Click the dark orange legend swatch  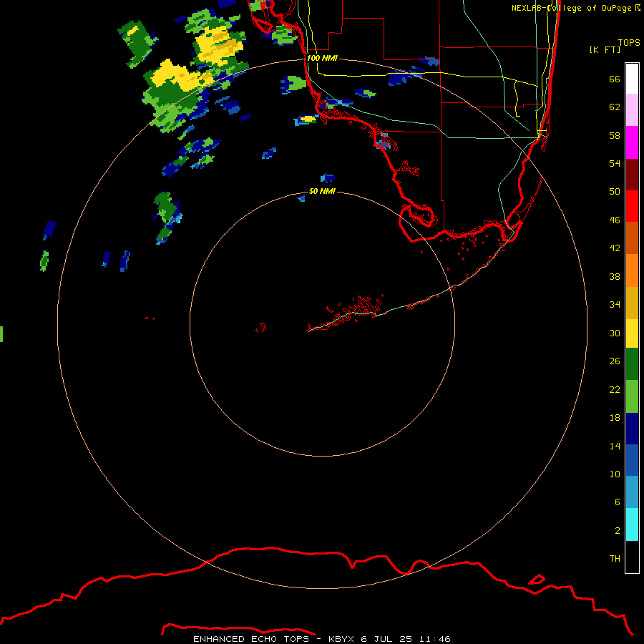pyautogui.click(x=632, y=238)
